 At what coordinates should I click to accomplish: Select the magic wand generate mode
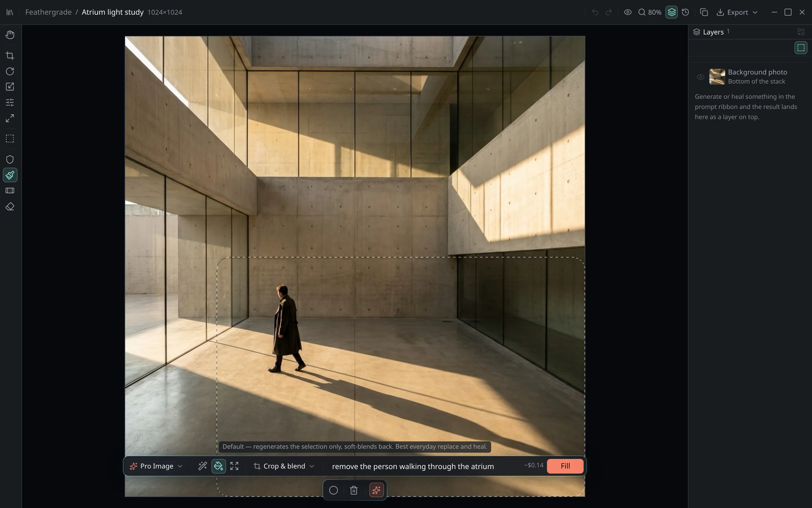point(203,466)
